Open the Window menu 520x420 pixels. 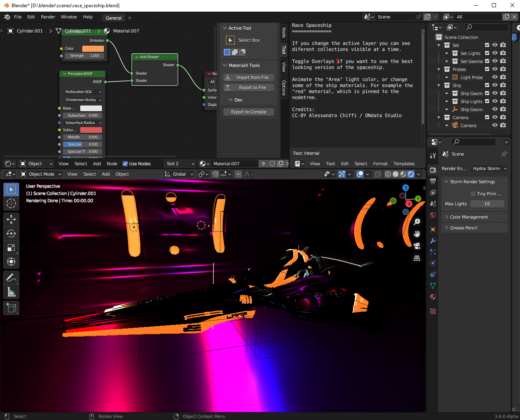point(69,17)
